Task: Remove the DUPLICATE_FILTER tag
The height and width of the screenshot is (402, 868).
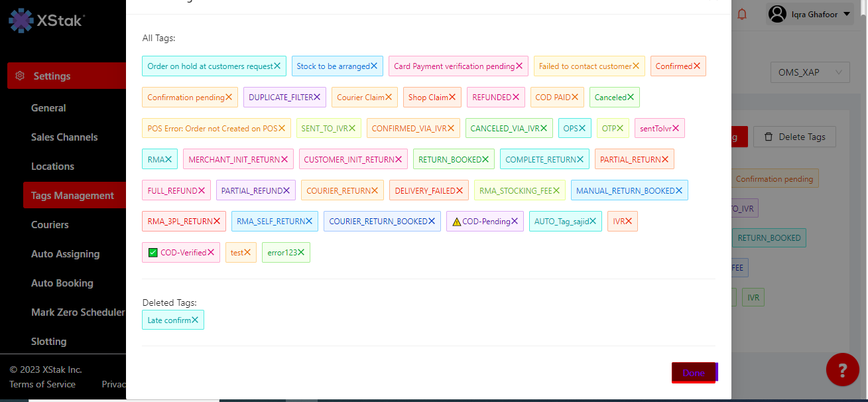Action: (317, 98)
